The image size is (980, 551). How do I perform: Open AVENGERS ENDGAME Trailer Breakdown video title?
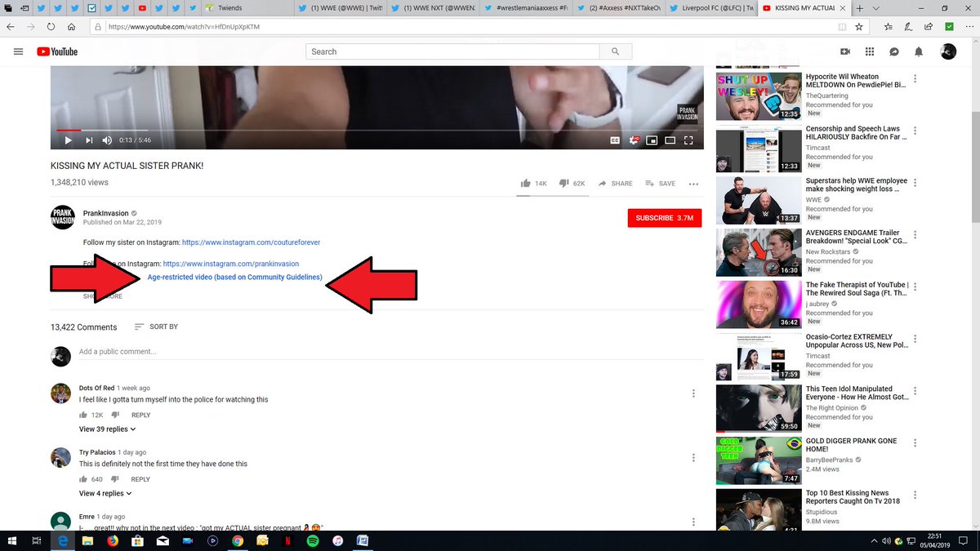(x=857, y=238)
